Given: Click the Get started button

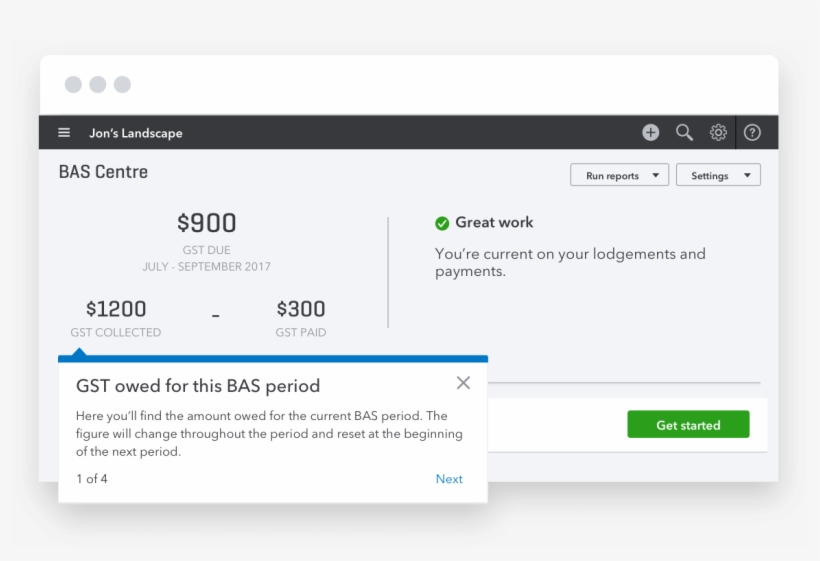Looking at the screenshot, I should point(688,424).
